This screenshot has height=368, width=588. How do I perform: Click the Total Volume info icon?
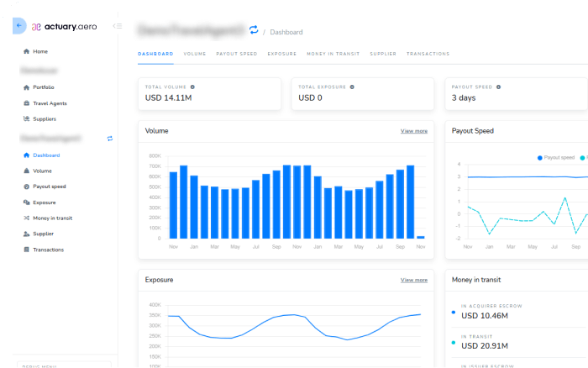click(192, 87)
